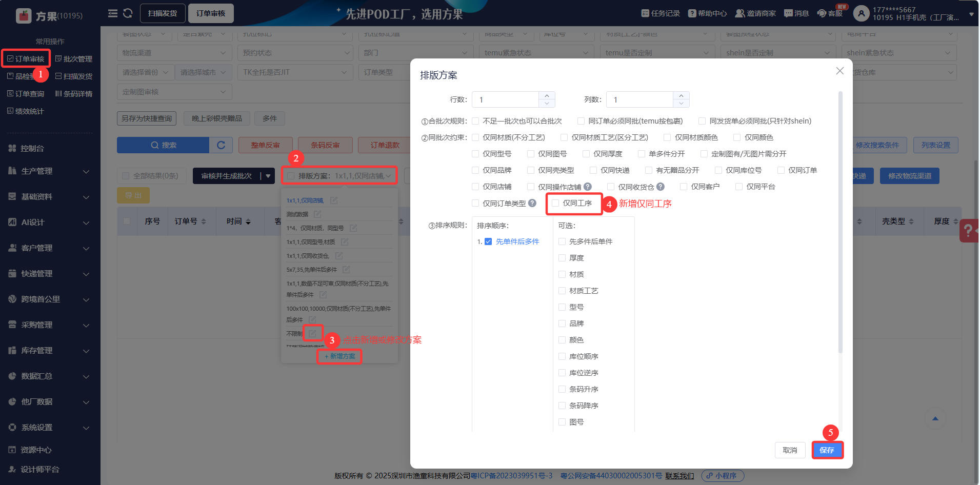Open the 预约状态 dropdown
This screenshot has height=485, width=980.
click(x=295, y=53)
